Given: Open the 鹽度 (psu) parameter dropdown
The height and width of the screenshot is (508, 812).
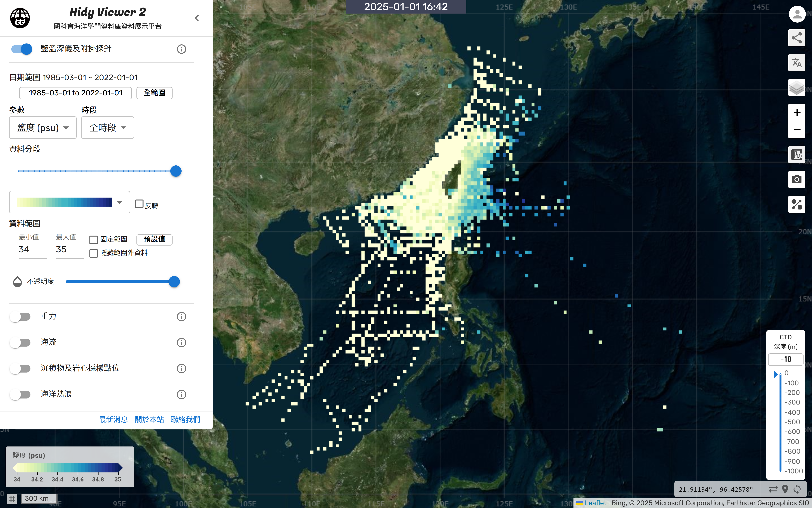Looking at the screenshot, I should point(43,128).
